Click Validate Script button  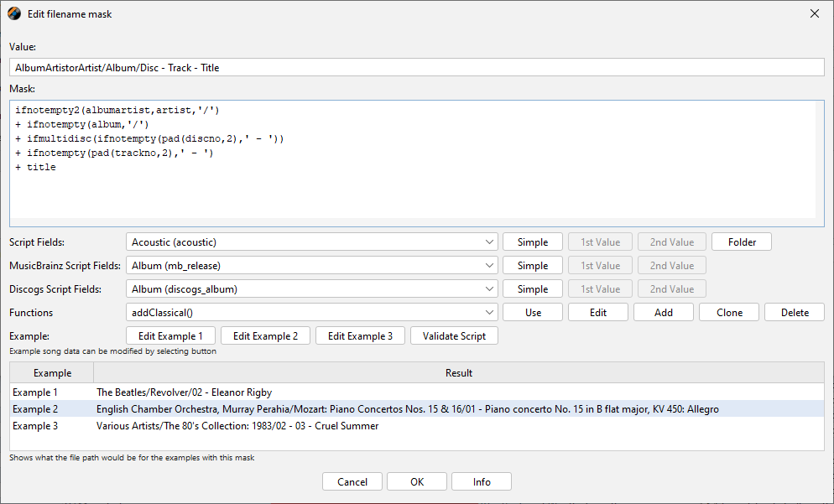(x=454, y=336)
